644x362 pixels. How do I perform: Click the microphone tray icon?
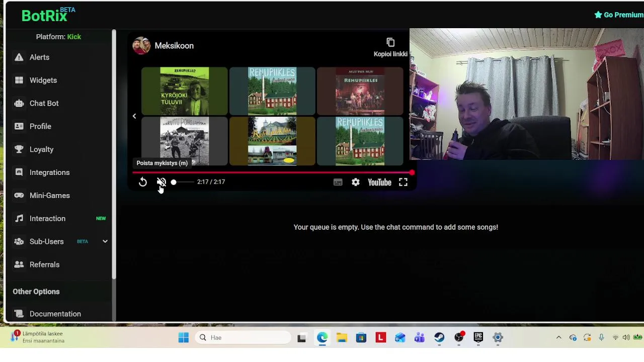point(601,338)
